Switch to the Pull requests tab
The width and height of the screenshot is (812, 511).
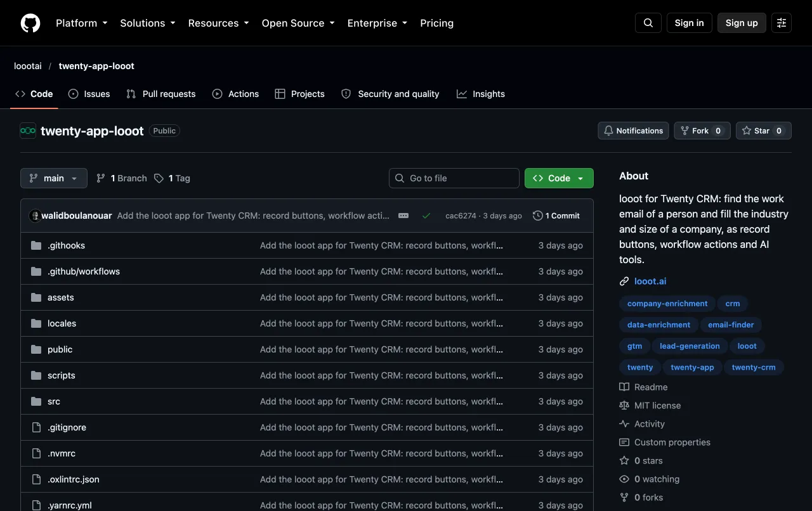pyautogui.click(x=161, y=94)
